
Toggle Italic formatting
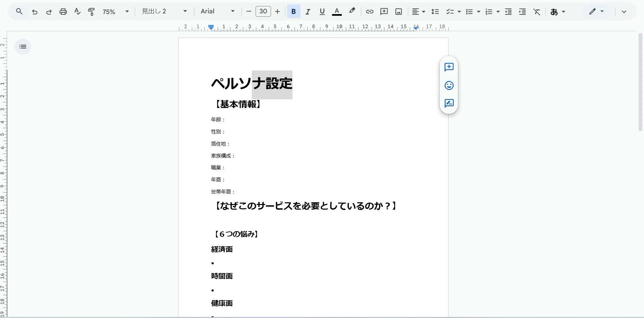coord(308,12)
